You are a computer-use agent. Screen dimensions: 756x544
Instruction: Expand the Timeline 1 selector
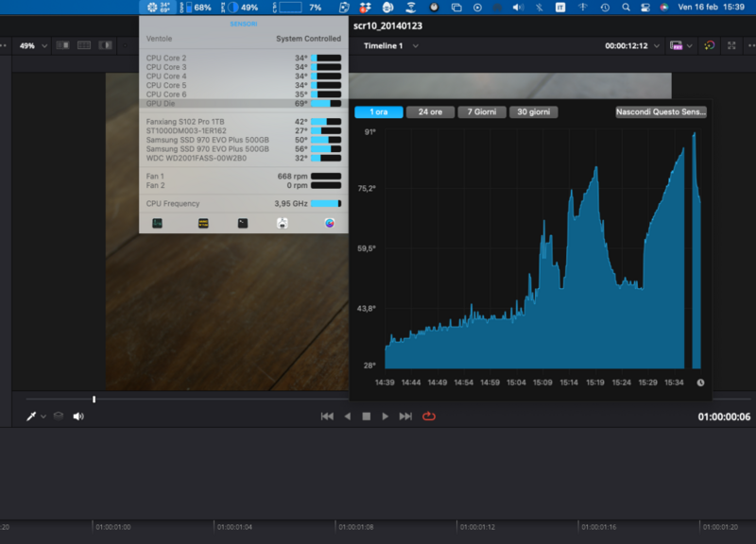[x=390, y=45]
